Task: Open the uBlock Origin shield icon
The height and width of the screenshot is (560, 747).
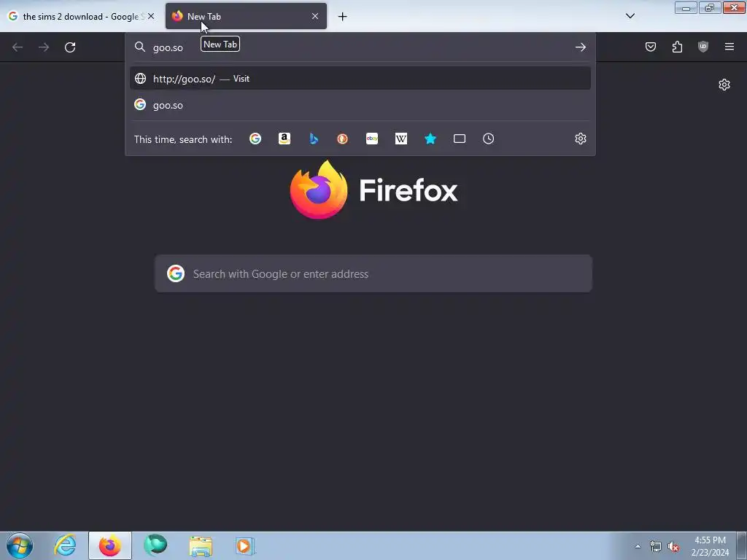Action: tap(703, 47)
